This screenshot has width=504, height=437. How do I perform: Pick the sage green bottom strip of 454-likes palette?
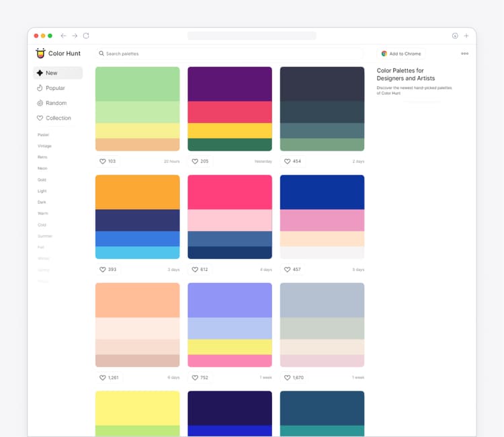pyautogui.click(x=322, y=145)
